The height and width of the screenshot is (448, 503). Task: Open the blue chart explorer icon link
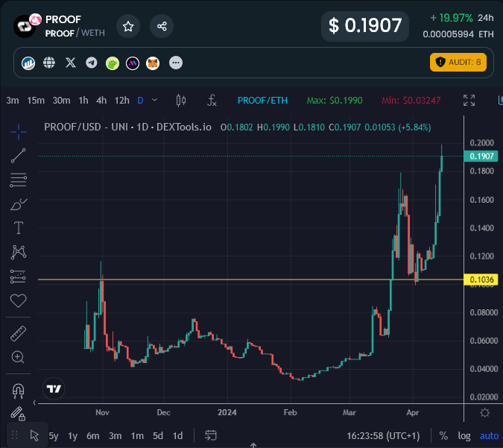[28, 63]
